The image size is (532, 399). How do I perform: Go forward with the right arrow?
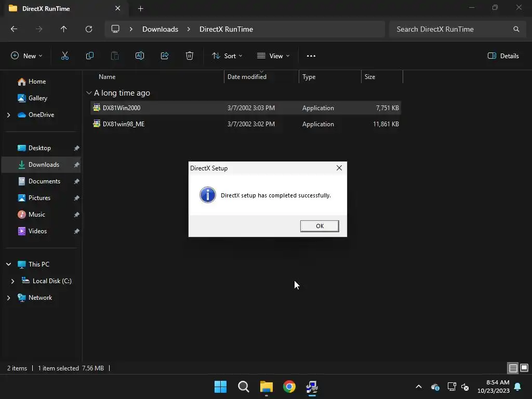coord(39,29)
